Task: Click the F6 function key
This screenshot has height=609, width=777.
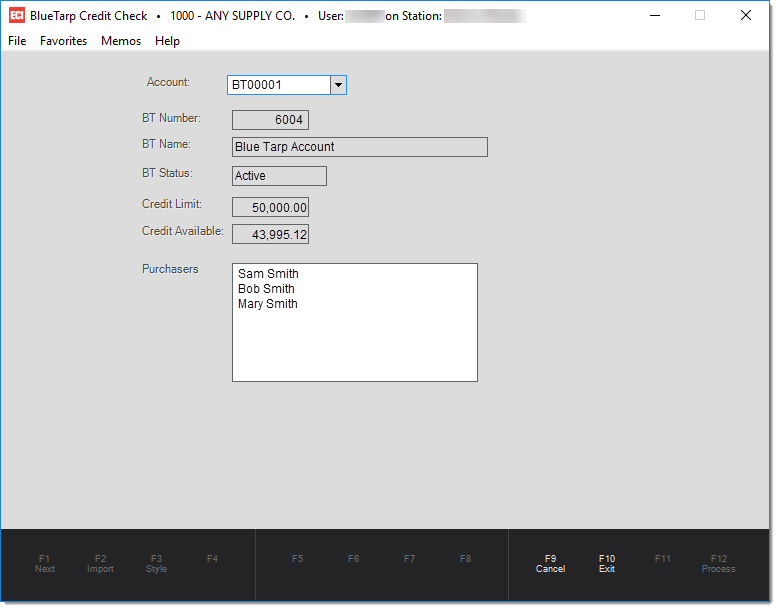Action: [x=353, y=559]
